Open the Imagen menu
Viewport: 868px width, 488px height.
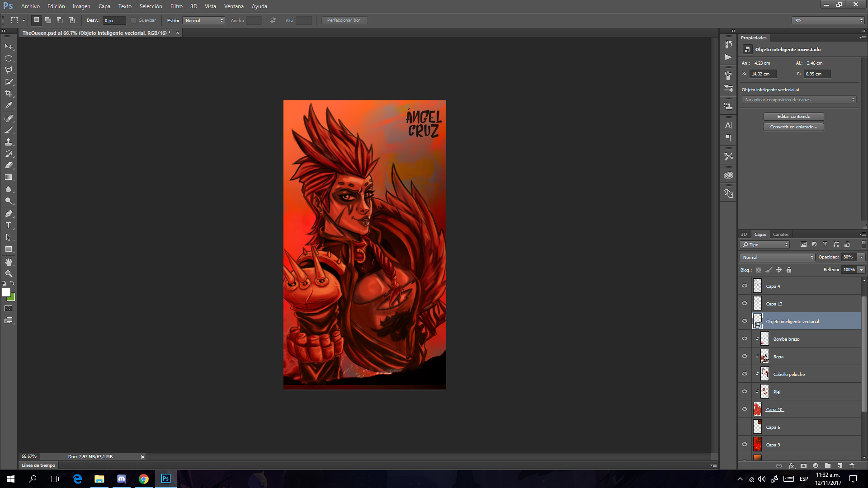81,6
